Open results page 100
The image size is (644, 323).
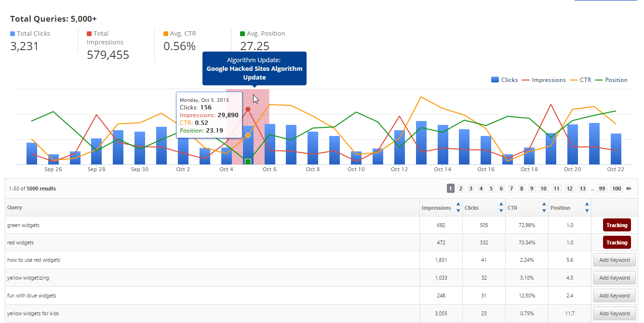point(616,188)
